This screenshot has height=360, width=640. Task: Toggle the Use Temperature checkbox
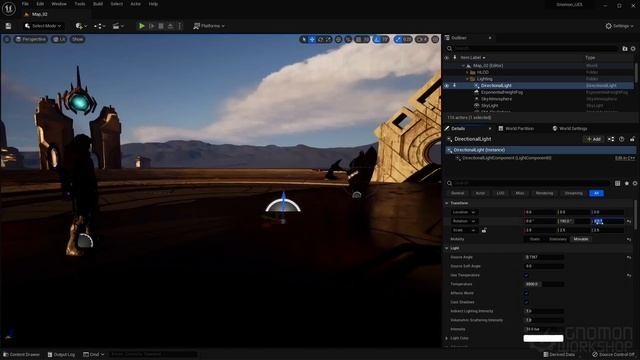click(x=526, y=275)
